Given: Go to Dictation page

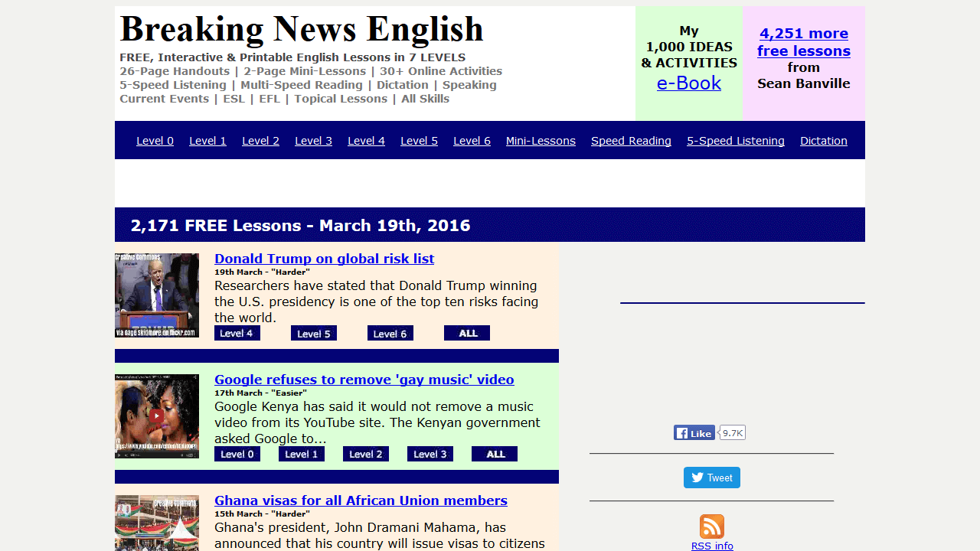Looking at the screenshot, I should pos(824,141).
